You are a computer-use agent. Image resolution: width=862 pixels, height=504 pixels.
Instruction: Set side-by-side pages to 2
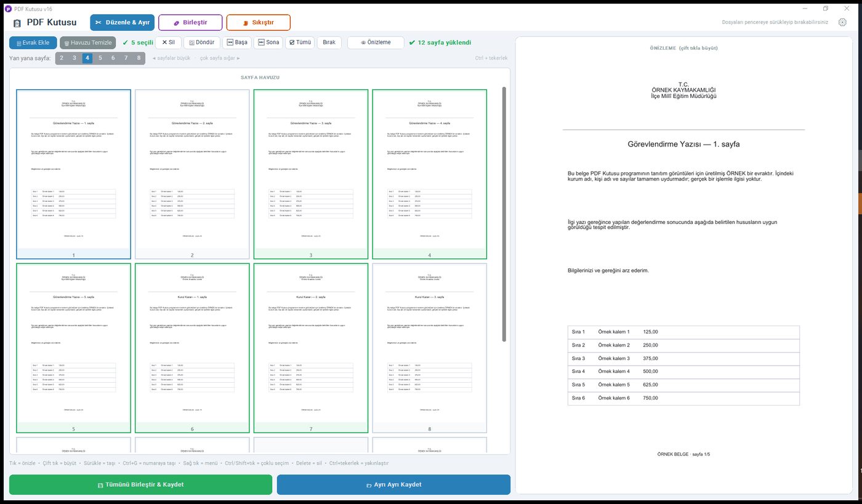pos(62,58)
